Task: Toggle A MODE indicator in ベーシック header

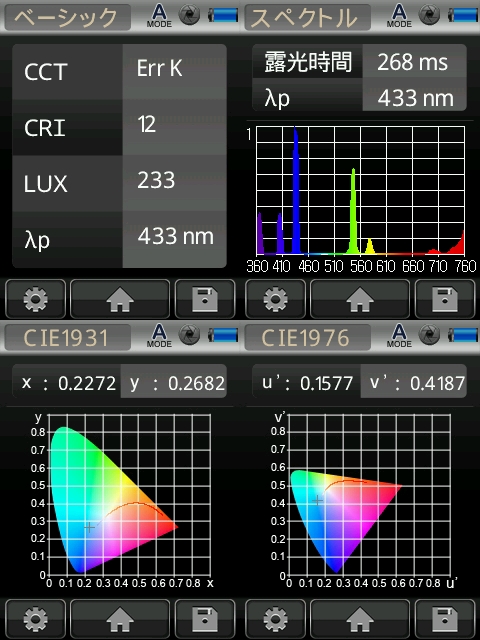Action: pyautogui.click(x=159, y=16)
